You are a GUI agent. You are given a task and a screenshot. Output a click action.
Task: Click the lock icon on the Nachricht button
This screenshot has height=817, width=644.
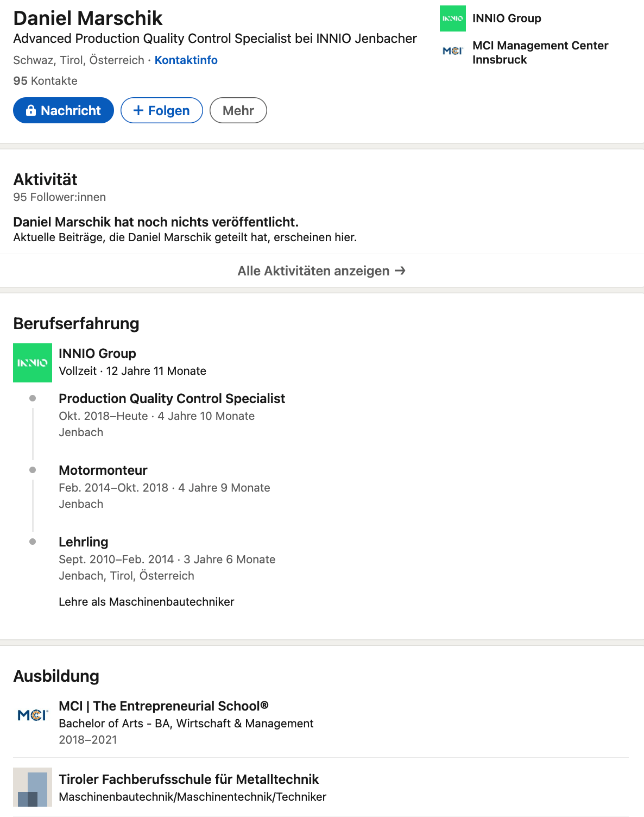(31, 110)
